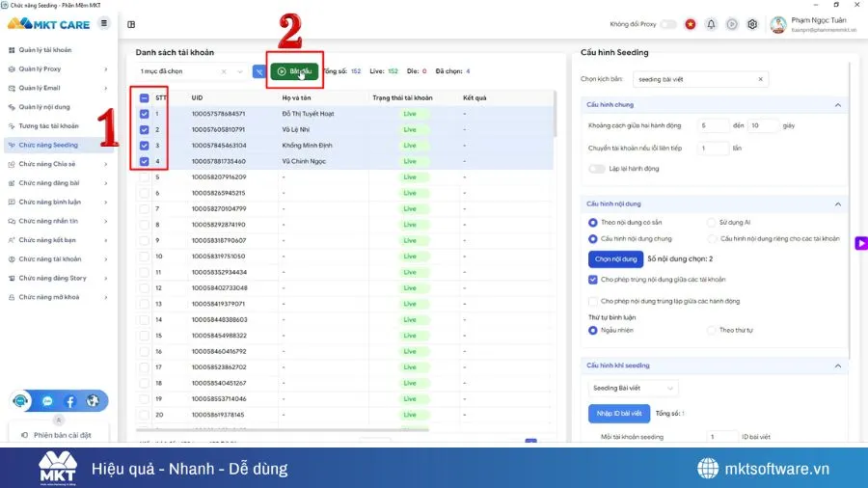Expand Chức năng Chia sẻ submenu
The height and width of the screenshot is (488, 868).
coord(106,164)
